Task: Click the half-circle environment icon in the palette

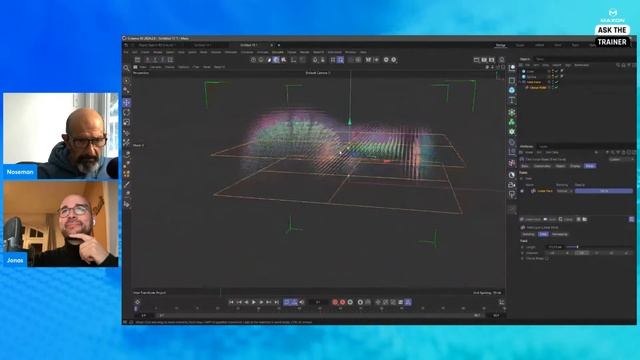Action: [512, 175]
